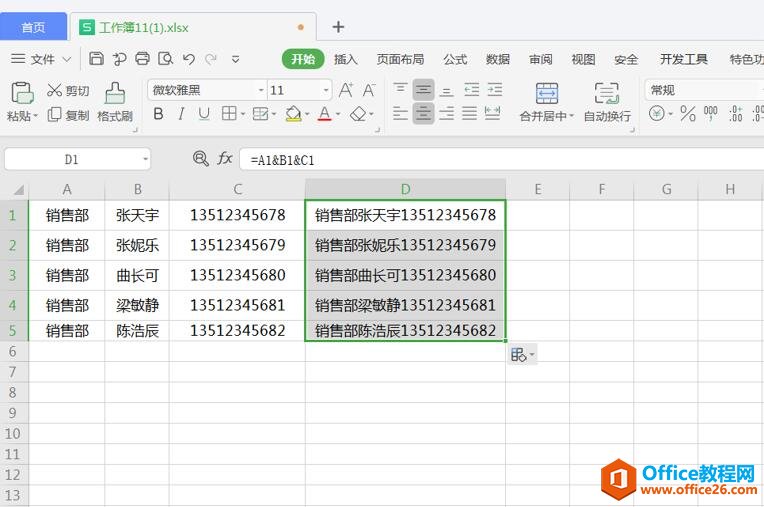Expand the 粘贴 paste dropdown arrow

[36, 116]
